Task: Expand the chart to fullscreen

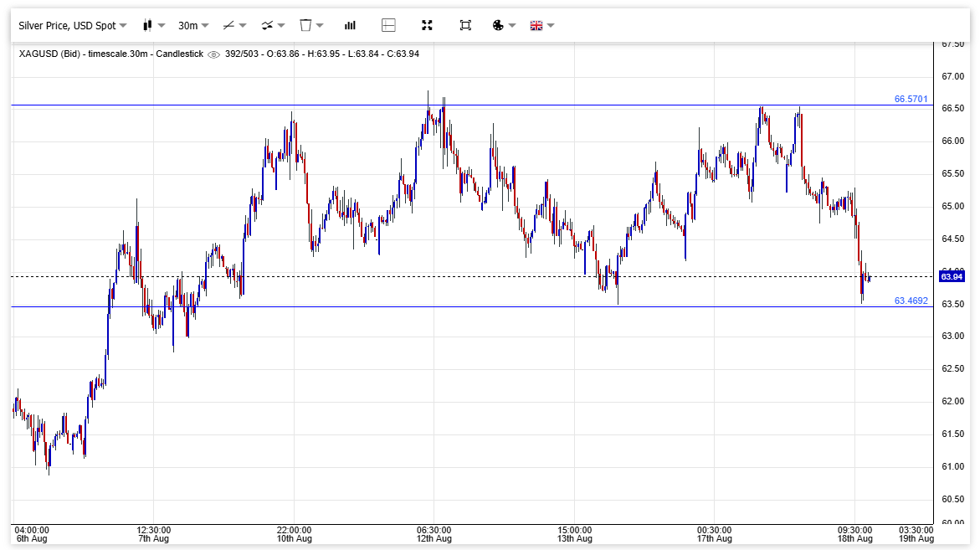Action: tap(427, 26)
